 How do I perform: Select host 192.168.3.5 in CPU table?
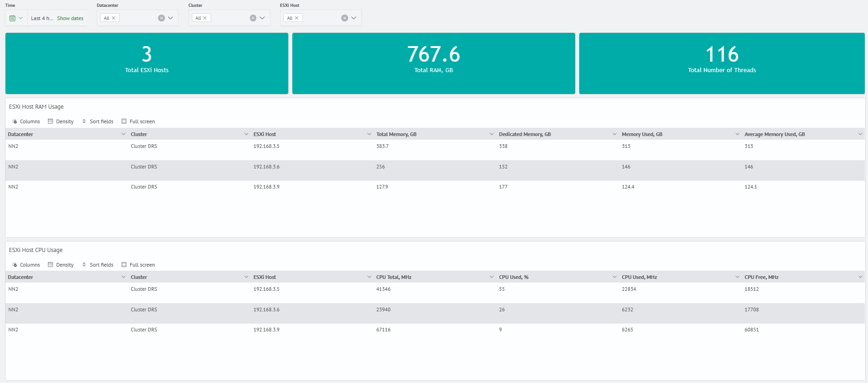(266, 289)
